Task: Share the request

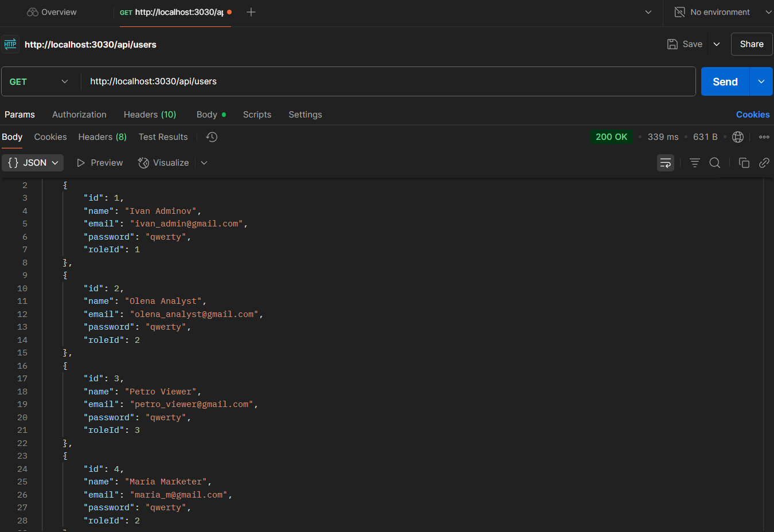Action: pos(752,44)
